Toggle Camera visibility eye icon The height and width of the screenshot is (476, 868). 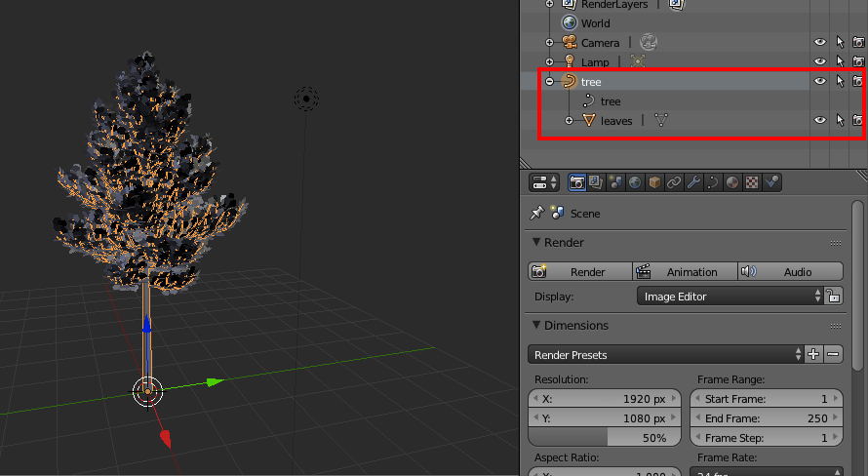click(x=820, y=42)
